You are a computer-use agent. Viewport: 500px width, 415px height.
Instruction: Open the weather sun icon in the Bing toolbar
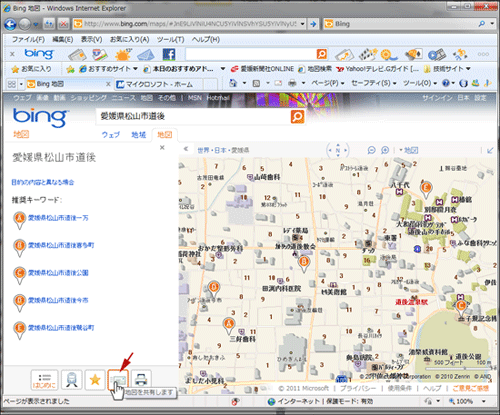click(123, 54)
